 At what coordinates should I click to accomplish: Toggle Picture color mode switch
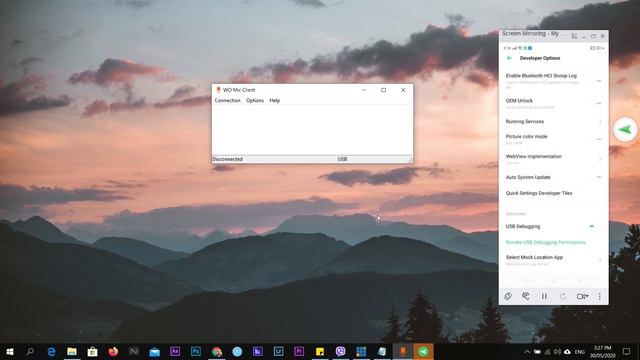(599, 139)
